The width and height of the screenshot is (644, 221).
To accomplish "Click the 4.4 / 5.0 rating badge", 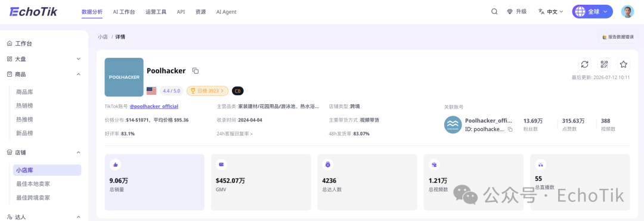I will point(172,91).
